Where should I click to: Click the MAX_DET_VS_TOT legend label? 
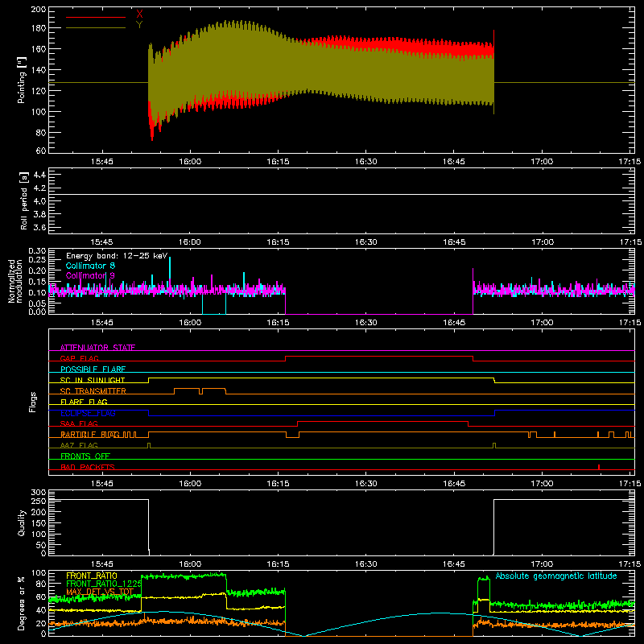pyautogui.click(x=100, y=592)
